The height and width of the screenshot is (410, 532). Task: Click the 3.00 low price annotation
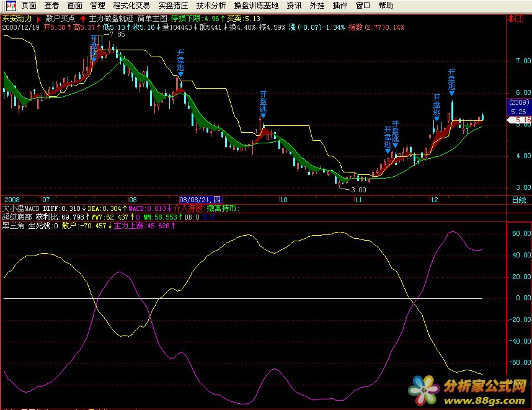pyautogui.click(x=358, y=190)
